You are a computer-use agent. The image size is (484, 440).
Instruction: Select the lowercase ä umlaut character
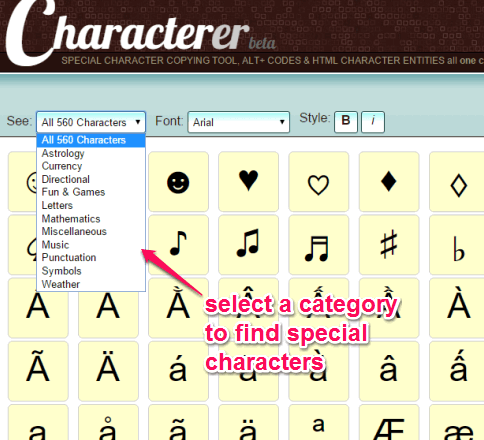click(x=249, y=422)
